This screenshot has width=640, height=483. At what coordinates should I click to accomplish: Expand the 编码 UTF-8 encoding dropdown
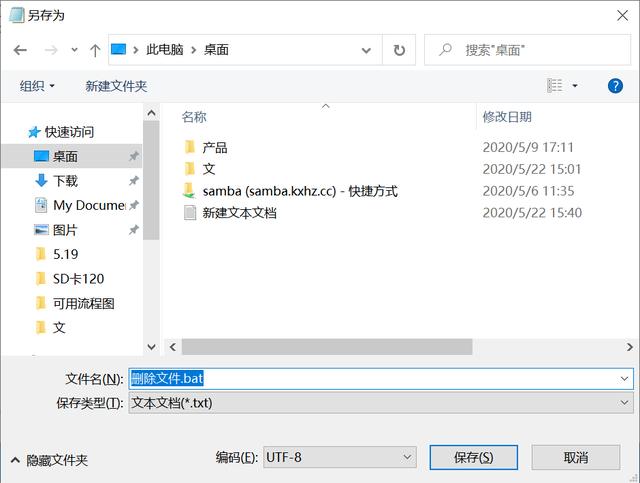click(x=340, y=457)
